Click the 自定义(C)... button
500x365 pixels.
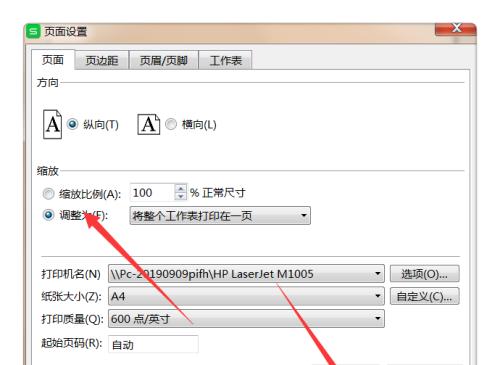point(424,296)
